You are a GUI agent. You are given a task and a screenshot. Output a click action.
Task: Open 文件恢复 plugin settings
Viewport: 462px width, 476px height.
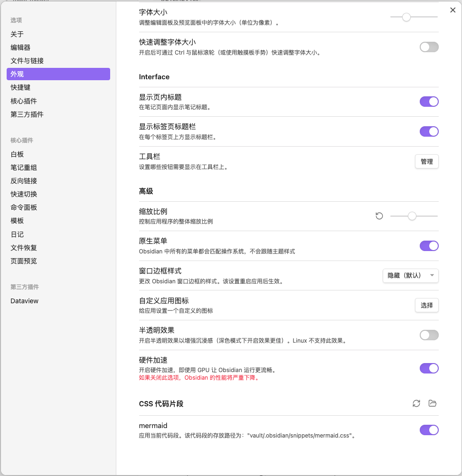[58, 248]
